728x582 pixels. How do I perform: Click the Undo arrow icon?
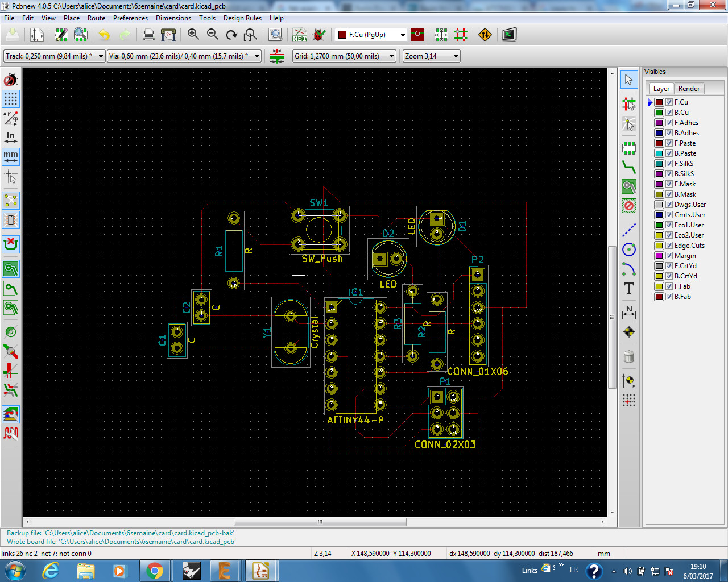click(104, 35)
